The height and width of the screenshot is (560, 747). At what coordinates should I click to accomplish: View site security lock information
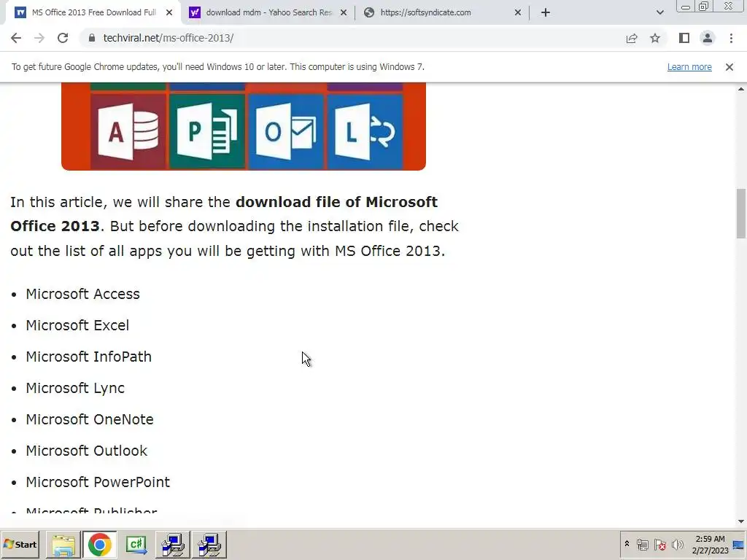92,38
